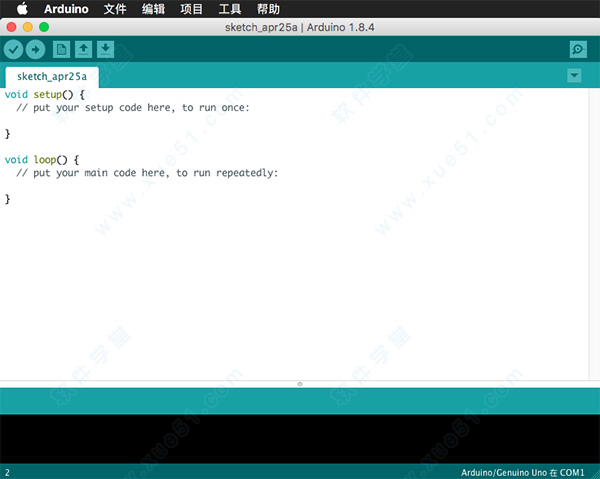Expand the tab options dropdown arrow
This screenshot has width=600, height=479.
pos(574,75)
